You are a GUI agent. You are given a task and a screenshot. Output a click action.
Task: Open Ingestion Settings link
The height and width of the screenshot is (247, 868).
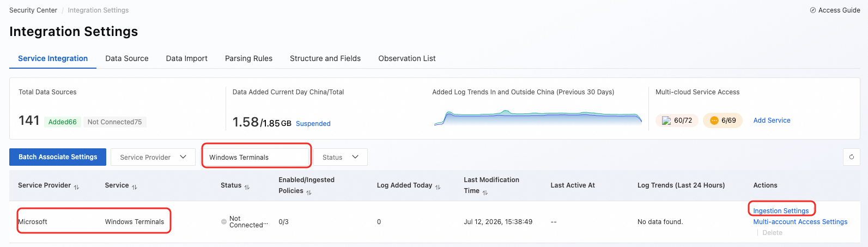tap(781, 210)
